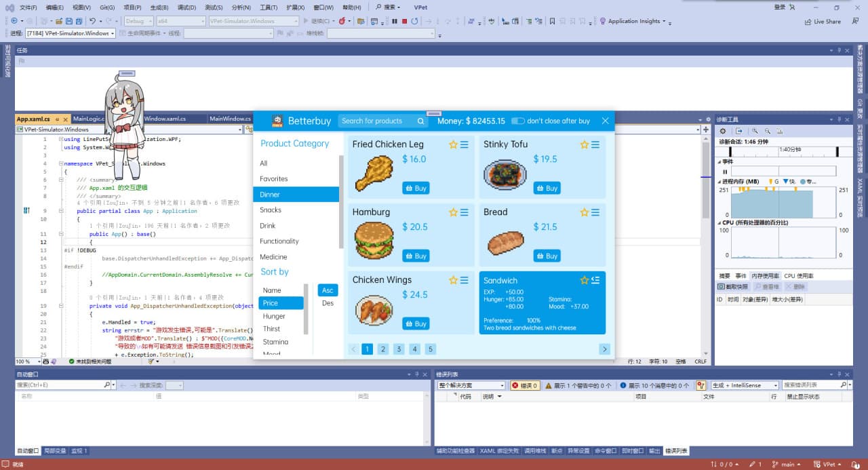868x470 pixels.
Task: Go to page 3 of shop products
Action: point(398,348)
